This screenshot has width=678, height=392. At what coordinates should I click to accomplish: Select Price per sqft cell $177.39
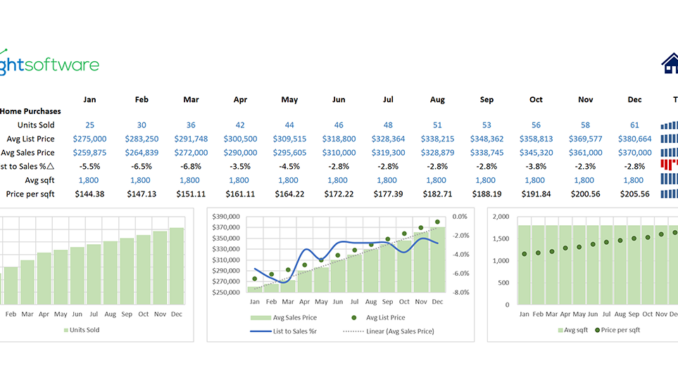click(388, 194)
